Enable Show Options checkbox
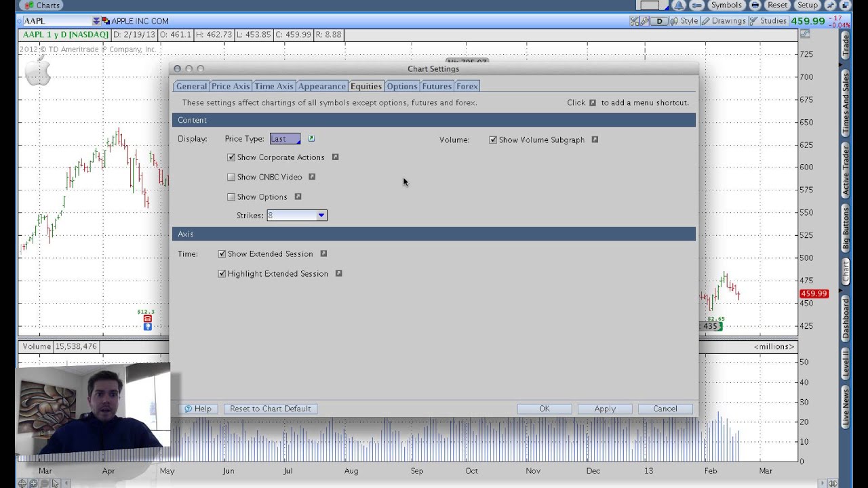Screen dimensions: 868x488 click(x=231, y=197)
